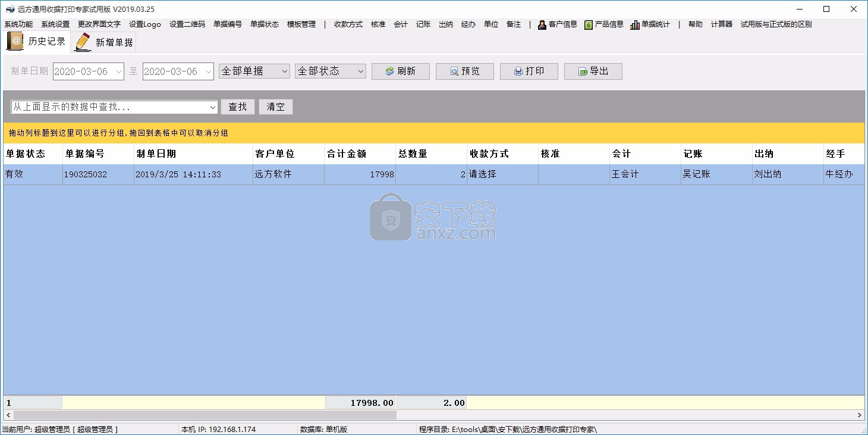This screenshot has height=435, width=868.
Task: Sort by 客户单位 column header
Action: (288, 154)
